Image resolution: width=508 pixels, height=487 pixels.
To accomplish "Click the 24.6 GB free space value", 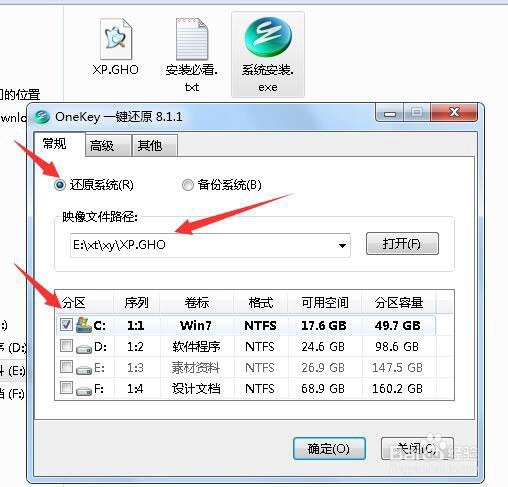I will tap(323, 347).
